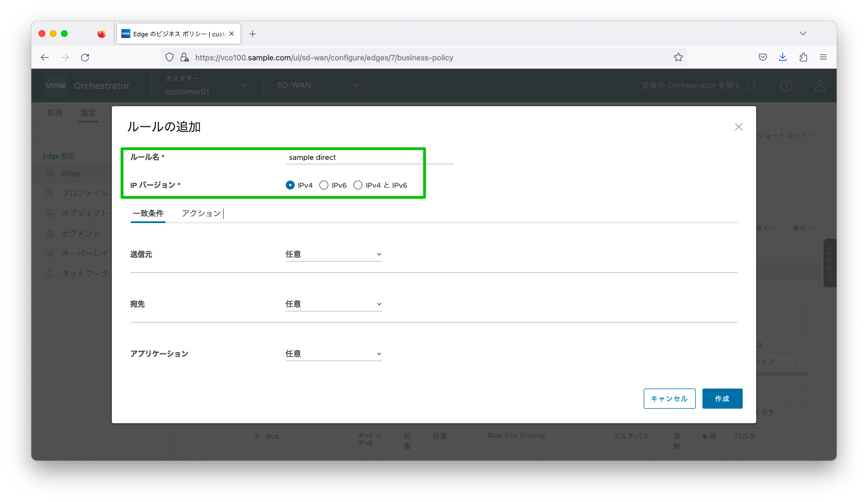Expand the 宛先 dropdown
Viewport: 868px width, 502px height.
click(333, 304)
